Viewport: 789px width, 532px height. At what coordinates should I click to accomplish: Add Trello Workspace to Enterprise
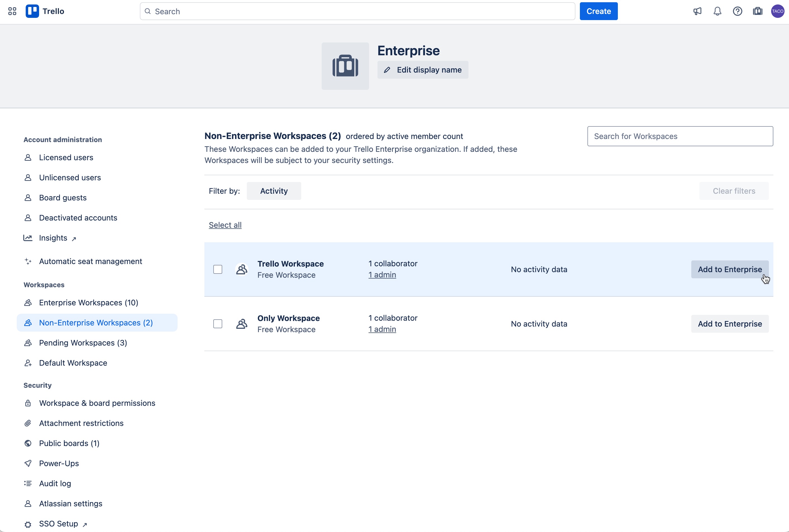tap(730, 269)
